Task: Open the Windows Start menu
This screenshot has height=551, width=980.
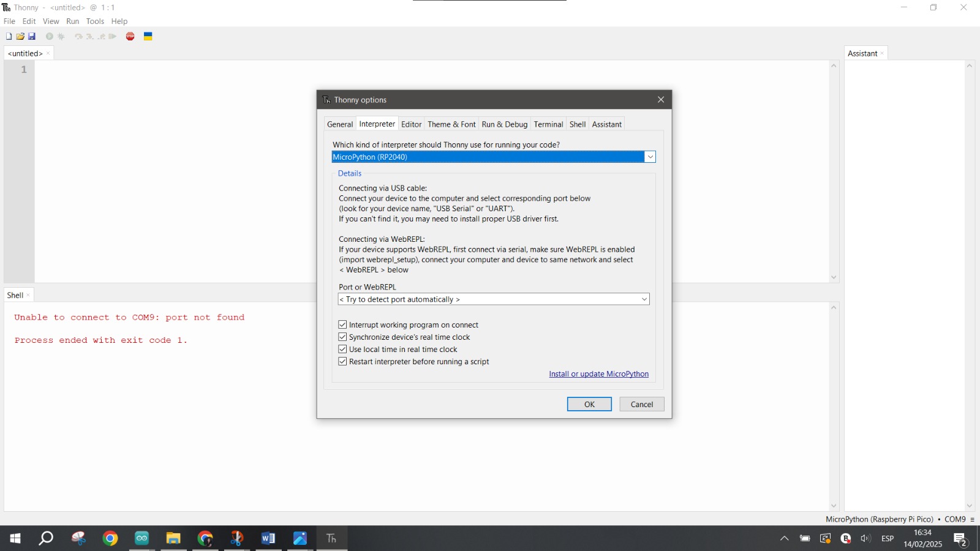Action: tap(15, 538)
